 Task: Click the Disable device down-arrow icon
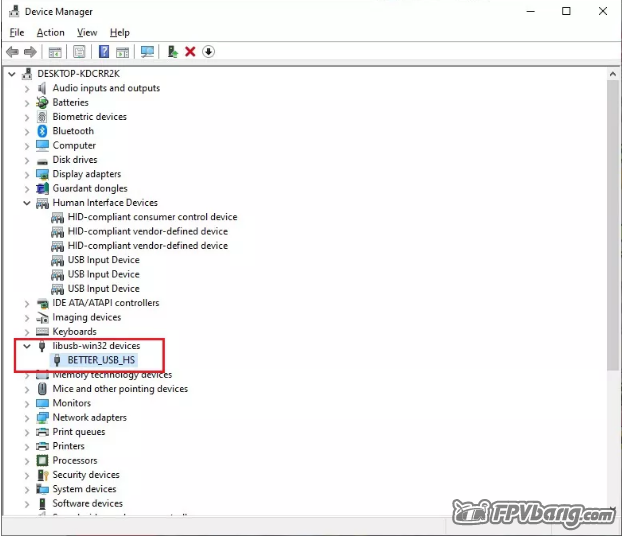coord(208,52)
